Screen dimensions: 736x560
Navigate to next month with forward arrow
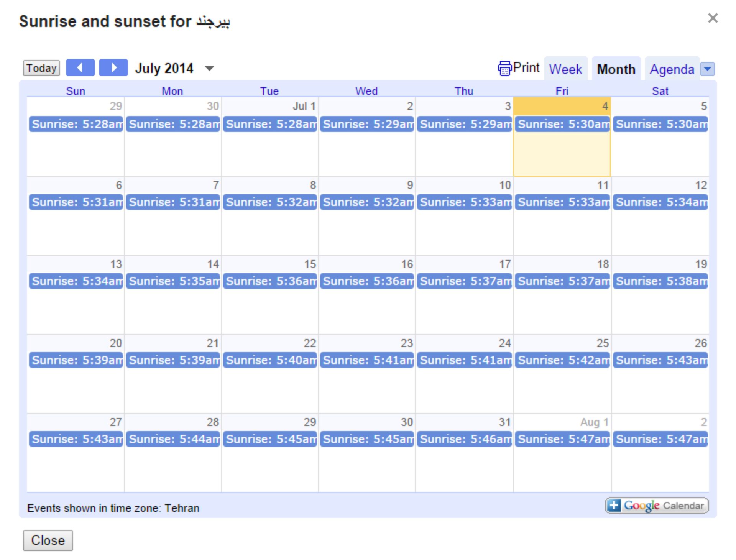[113, 67]
